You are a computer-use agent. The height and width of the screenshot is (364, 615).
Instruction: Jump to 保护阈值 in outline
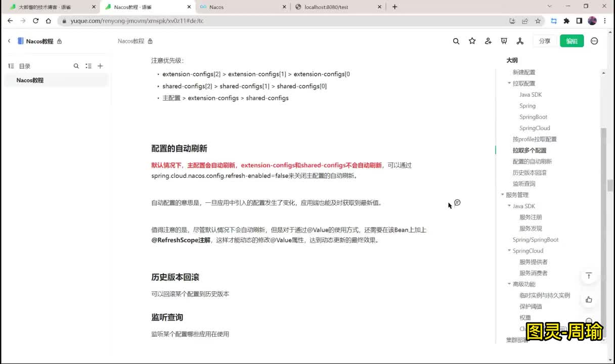click(x=531, y=306)
